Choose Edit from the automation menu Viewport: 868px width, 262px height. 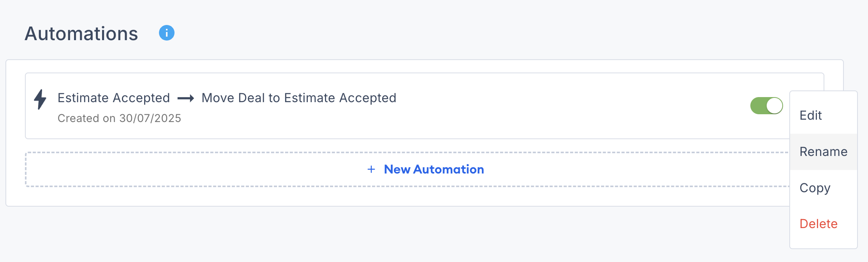pyautogui.click(x=810, y=115)
